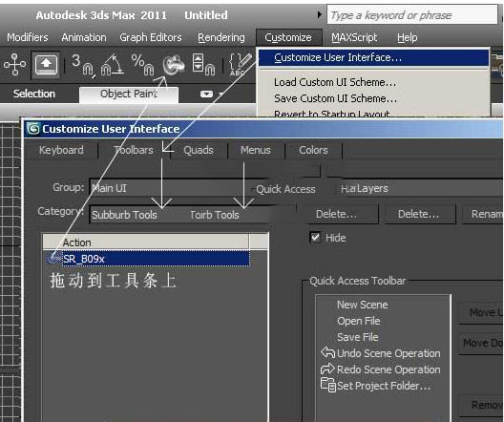Select Save File in Quick Access list

coord(358,337)
